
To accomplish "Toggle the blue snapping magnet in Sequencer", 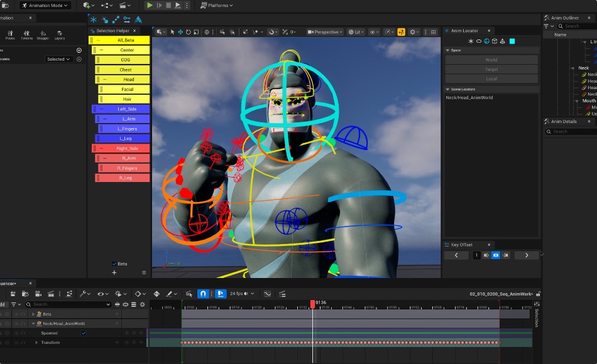I will (203, 294).
